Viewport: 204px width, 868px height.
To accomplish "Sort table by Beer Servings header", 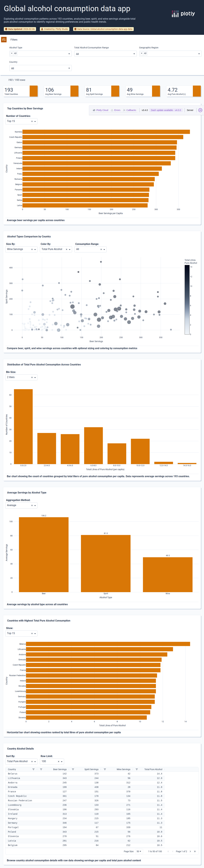I will click(60, 769).
